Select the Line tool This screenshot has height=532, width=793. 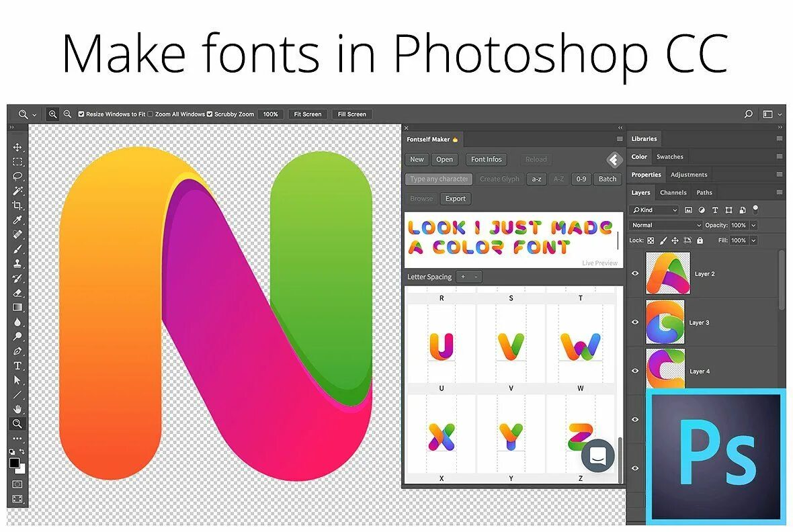coord(17,394)
